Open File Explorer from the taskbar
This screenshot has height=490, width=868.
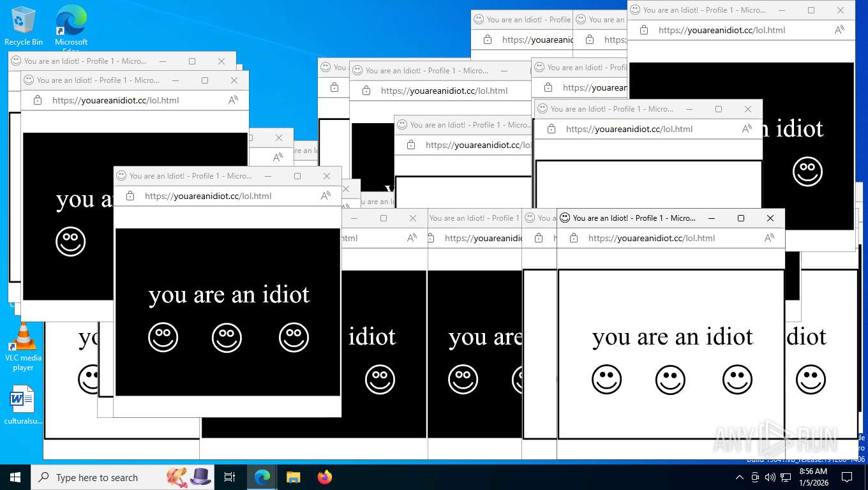pos(293,477)
